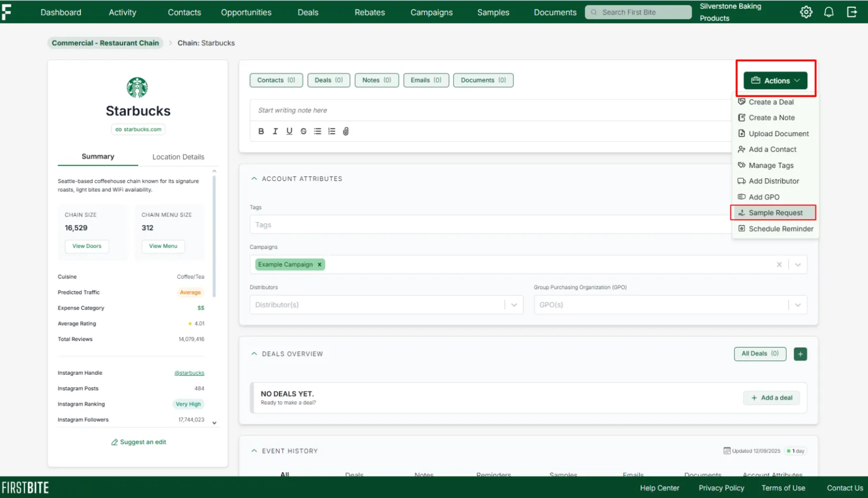Collapse the Event History section

point(254,451)
